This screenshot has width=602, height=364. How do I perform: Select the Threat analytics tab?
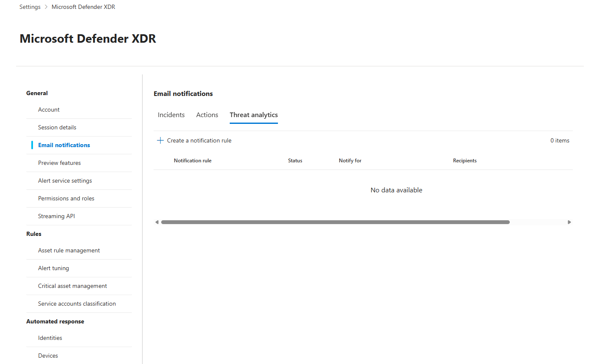(x=254, y=115)
